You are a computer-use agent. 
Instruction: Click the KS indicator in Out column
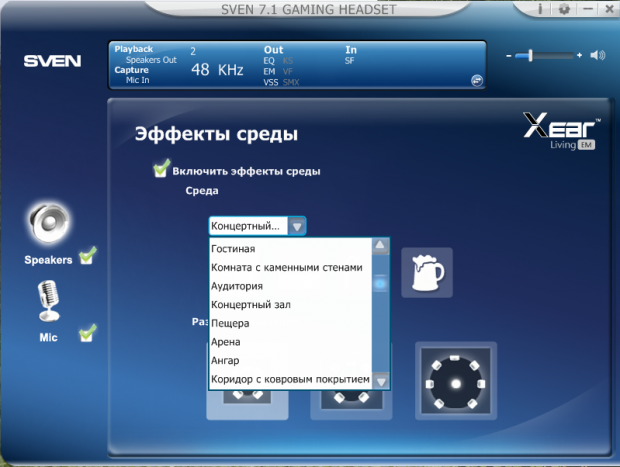coord(288,61)
